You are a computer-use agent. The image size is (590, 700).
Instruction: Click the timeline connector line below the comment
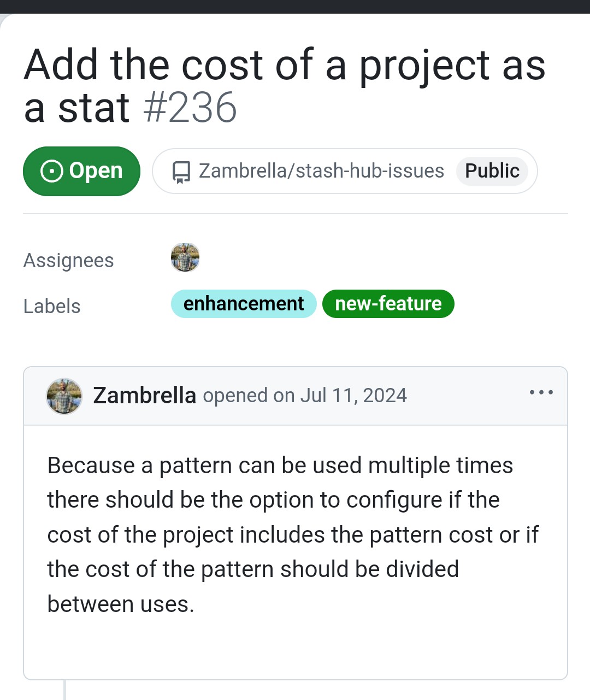click(x=64, y=690)
